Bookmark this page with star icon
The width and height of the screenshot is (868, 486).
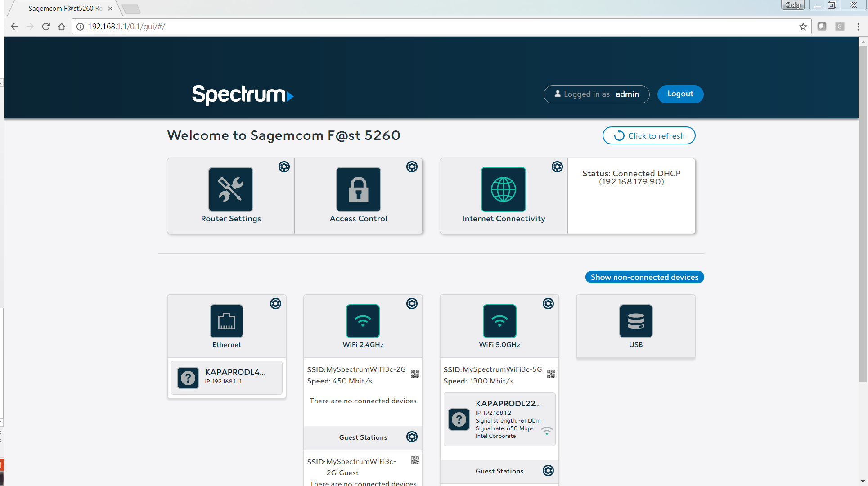[803, 27]
